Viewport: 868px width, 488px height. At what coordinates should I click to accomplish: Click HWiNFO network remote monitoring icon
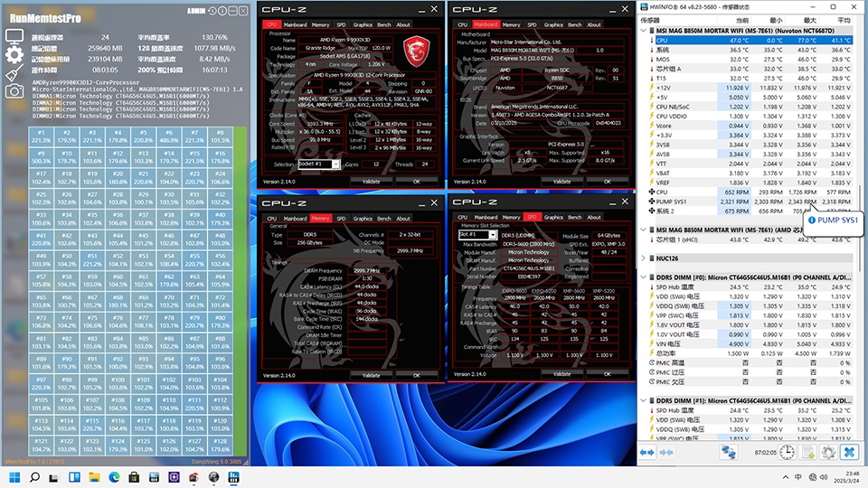(730, 451)
